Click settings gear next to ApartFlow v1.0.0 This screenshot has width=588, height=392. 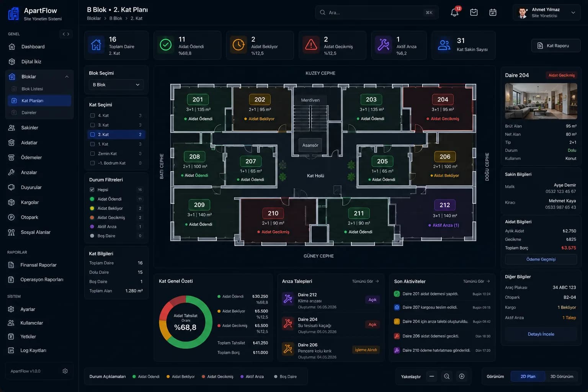point(65,371)
